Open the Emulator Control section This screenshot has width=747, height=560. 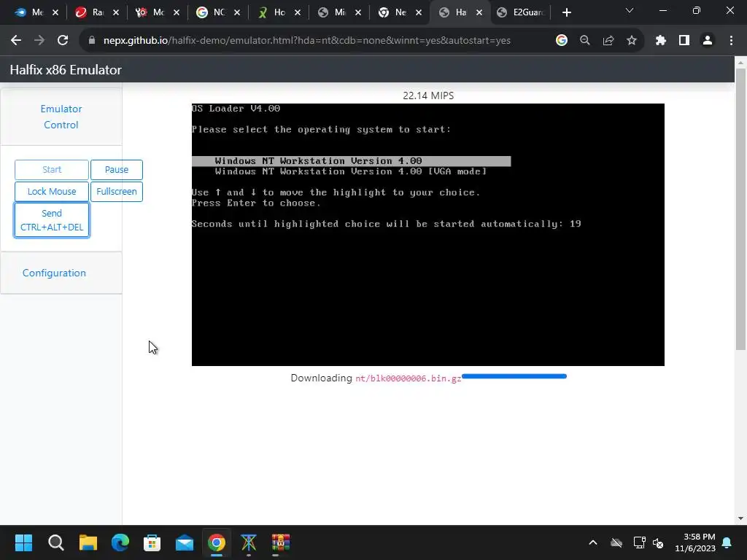pos(61,117)
